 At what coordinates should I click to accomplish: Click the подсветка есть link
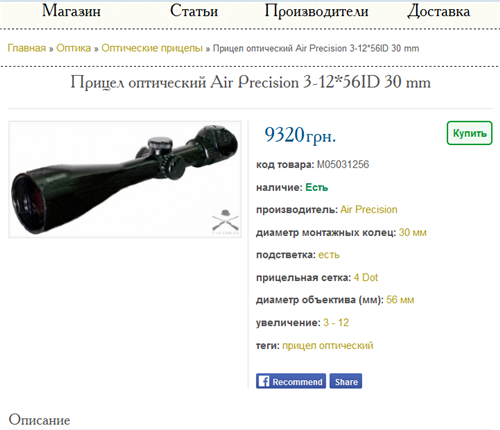(x=329, y=255)
